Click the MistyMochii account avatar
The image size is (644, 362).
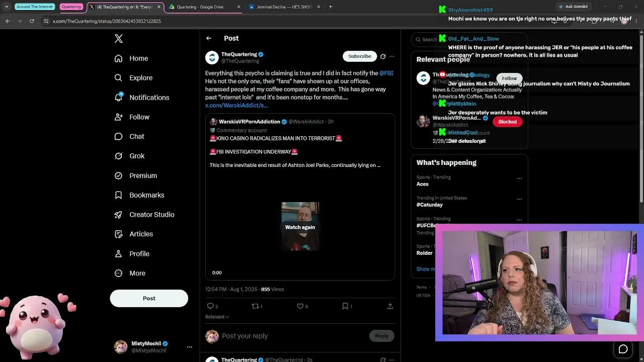pyautogui.click(x=121, y=347)
